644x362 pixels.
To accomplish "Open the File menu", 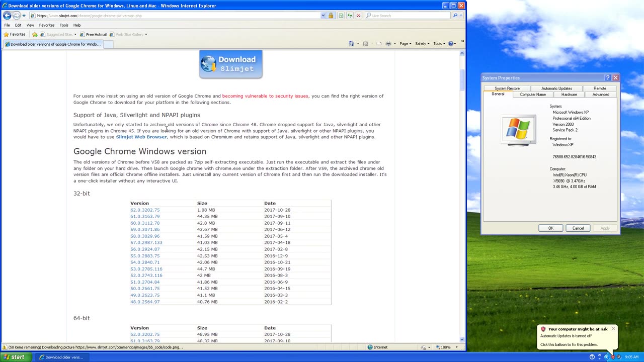I will [7, 25].
